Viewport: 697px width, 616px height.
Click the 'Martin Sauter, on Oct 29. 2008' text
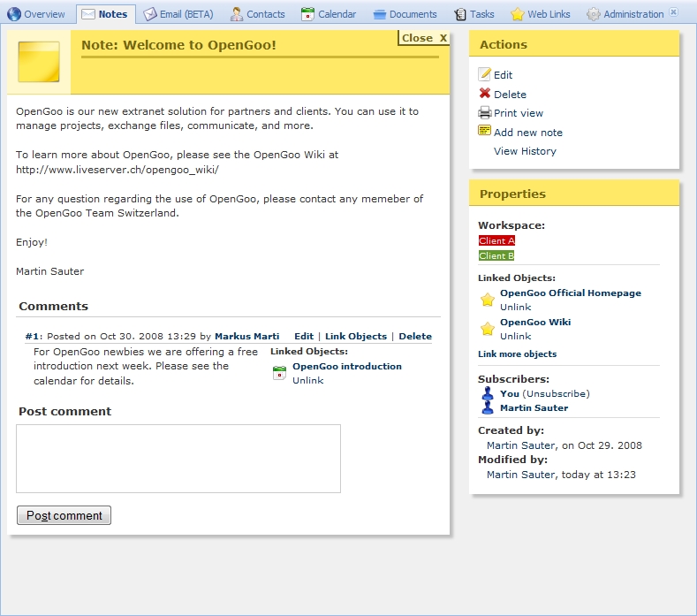tap(564, 445)
